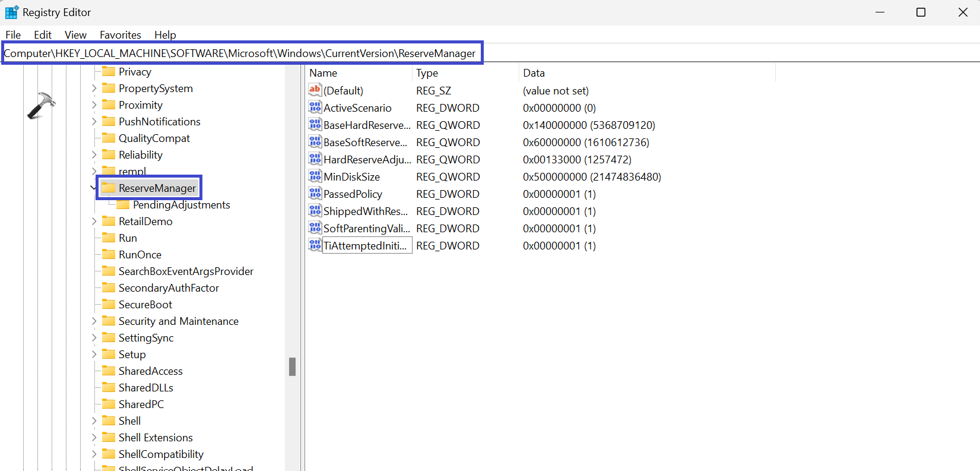Expand the PropertySystem key

(94, 88)
